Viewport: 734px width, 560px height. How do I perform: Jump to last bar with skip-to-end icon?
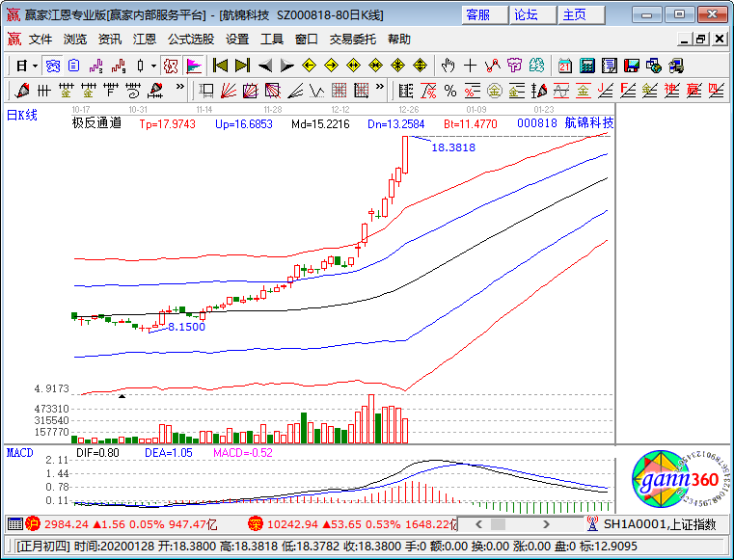pos(242,66)
